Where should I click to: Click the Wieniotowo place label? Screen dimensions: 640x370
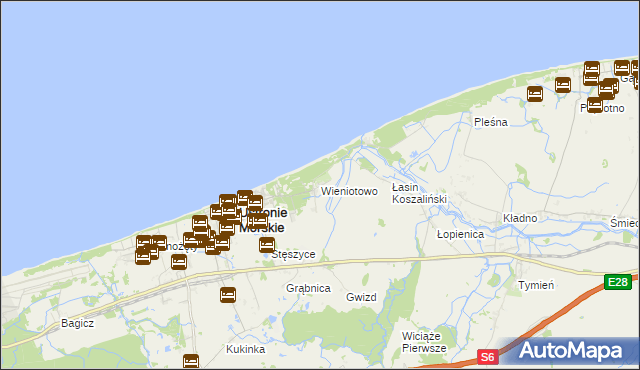(x=349, y=191)
